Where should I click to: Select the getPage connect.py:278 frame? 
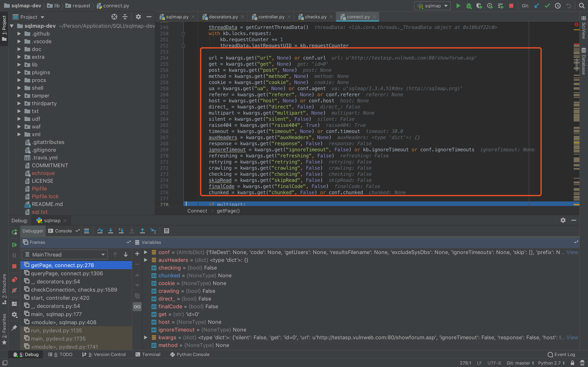pos(62,265)
